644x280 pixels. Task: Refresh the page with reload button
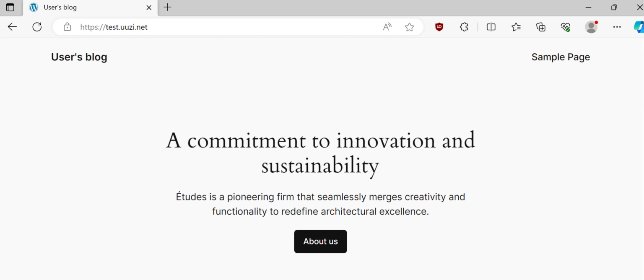(37, 27)
